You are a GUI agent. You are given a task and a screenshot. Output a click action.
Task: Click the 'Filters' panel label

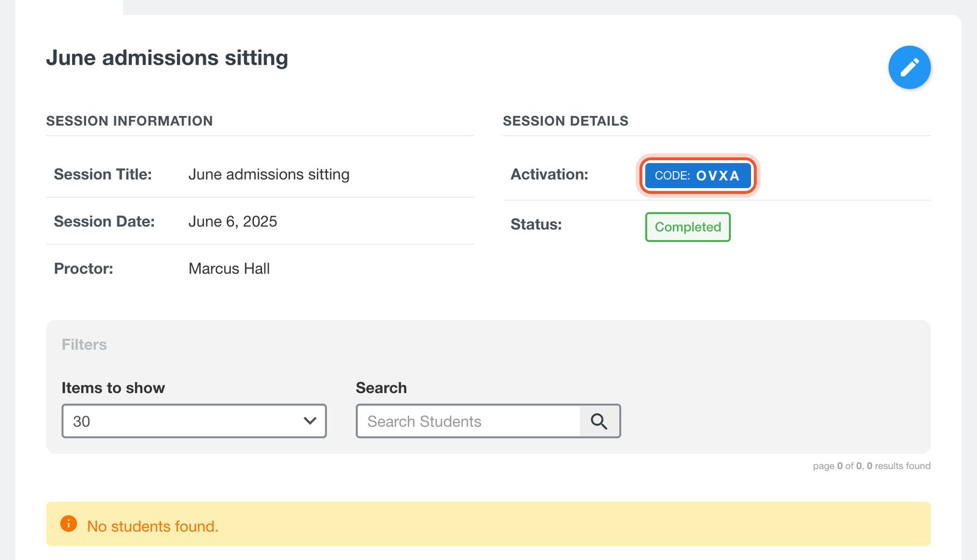(x=84, y=345)
